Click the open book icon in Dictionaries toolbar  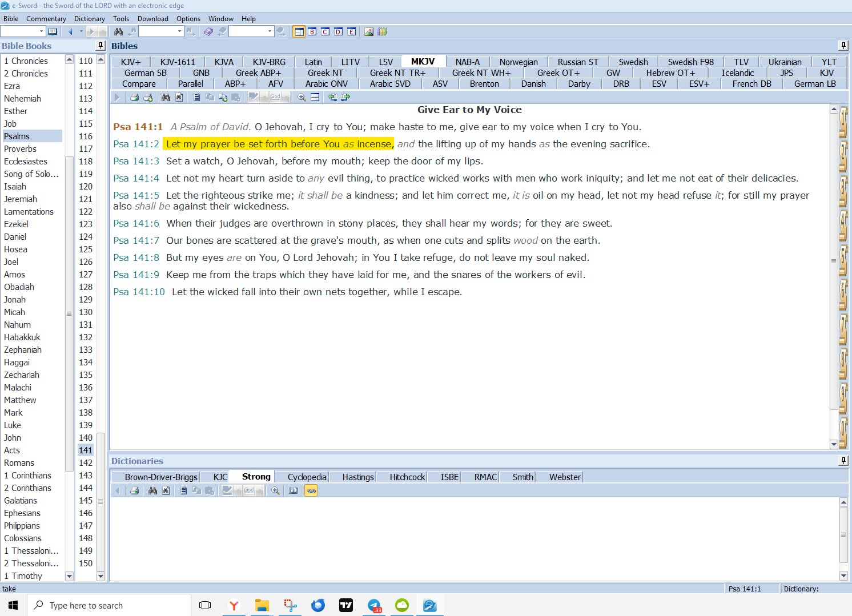[x=294, y=490]
